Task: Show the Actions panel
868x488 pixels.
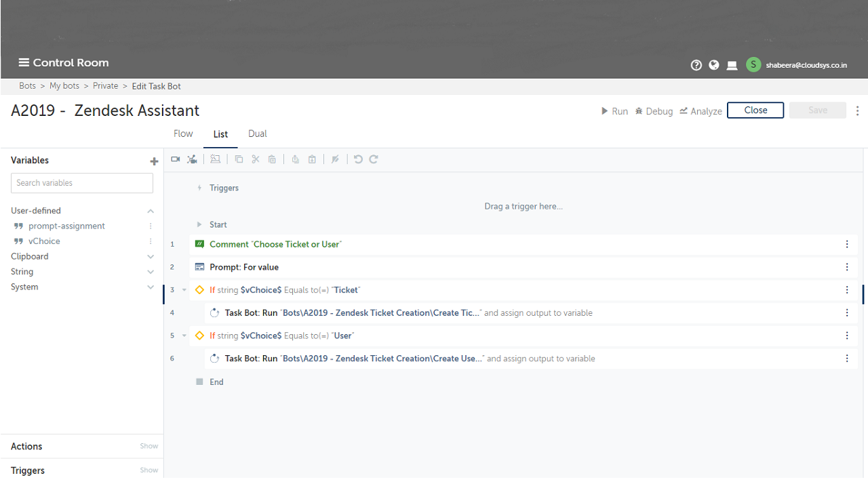Action: 149,446
